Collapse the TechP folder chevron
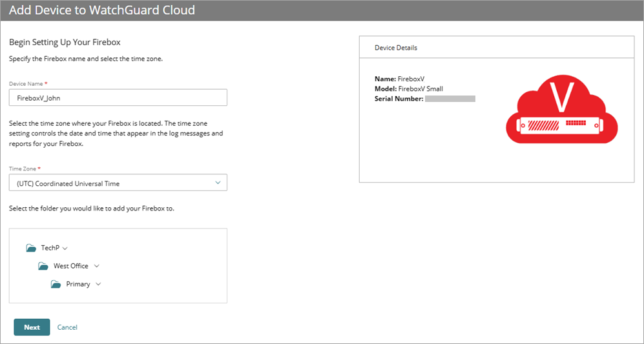This screenshot has width=644, height=344. pyautogui.click(x=65, y=248)
